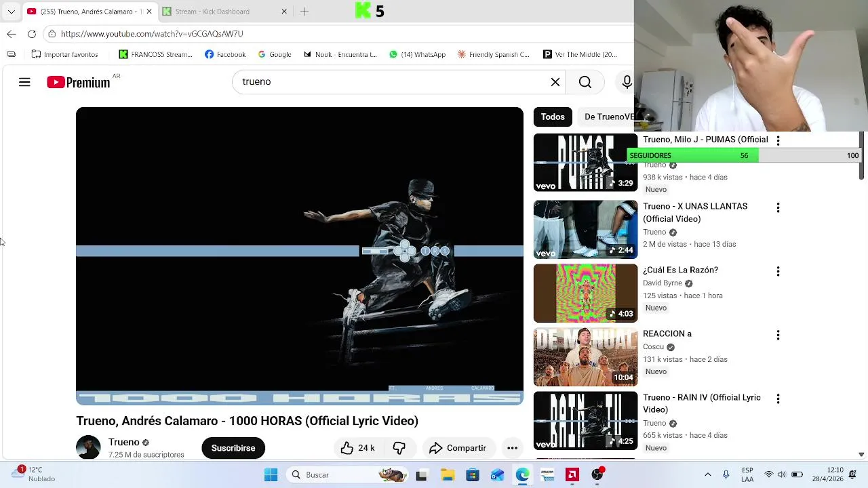The width and height of the screenshot is (868, 488).
Task: Open Facebook bookmark
Action: tap(225, 54)
